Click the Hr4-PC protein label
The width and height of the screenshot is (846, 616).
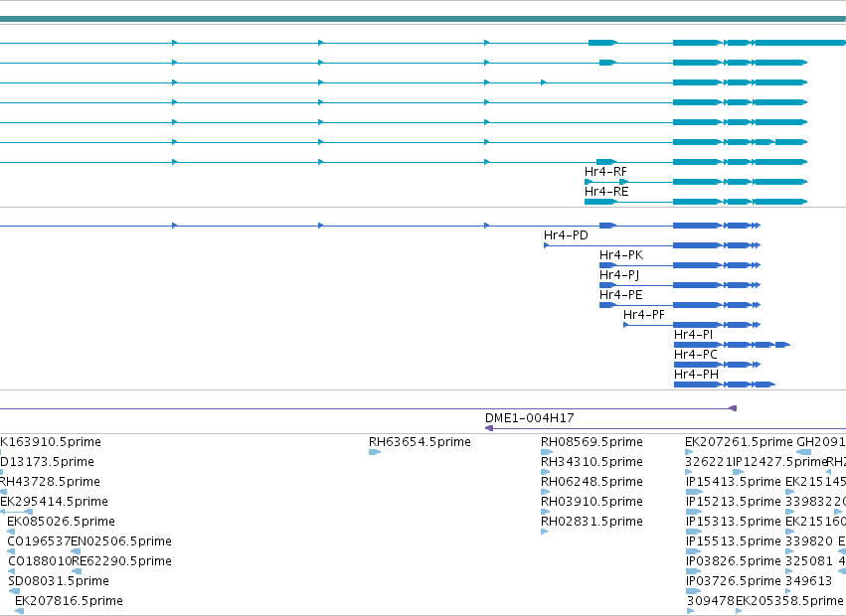tap(696, 355)
